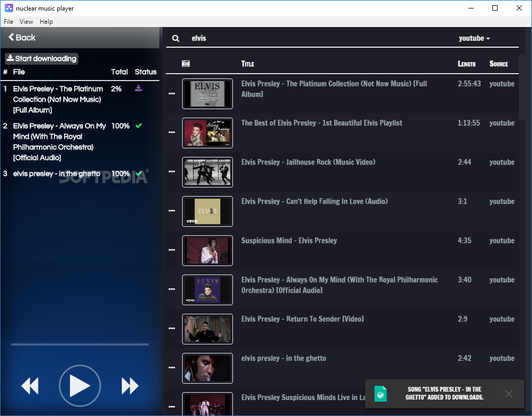This screenshot has width=532, height=416.
Task: Open options menu for Return To Sender result
Action: click(x=172, y=329)
